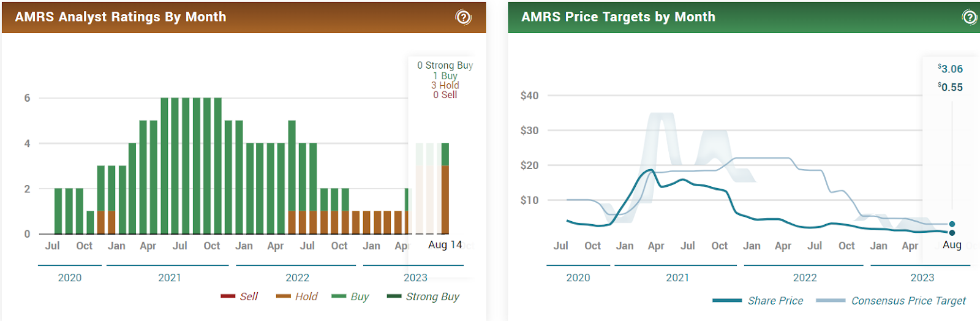Click the 2 y-axis label in ratings chart
Viewport: 980px width, 321px height.
pyautogui.click(x=27, y=189)
